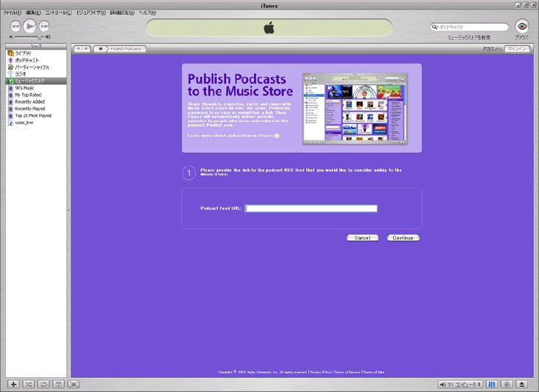Open the equalizer window icon
Viewport: 539px width, 392px height.
point(492,384)
